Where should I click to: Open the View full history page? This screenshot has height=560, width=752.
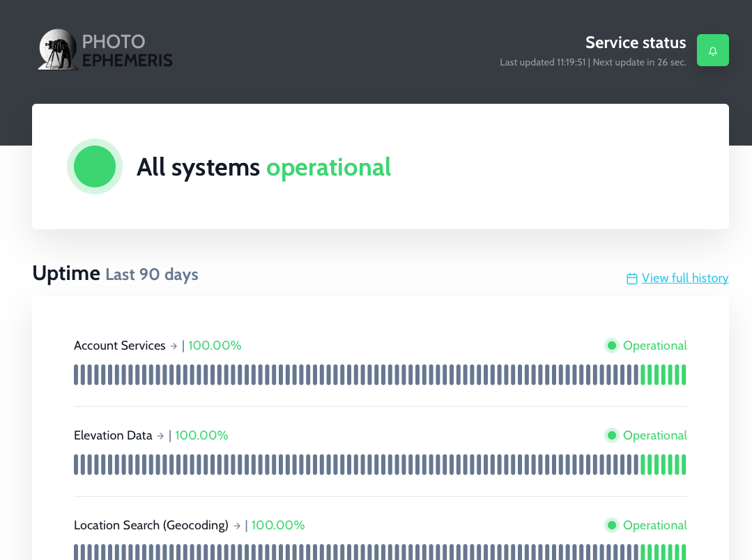click(685, 278)
